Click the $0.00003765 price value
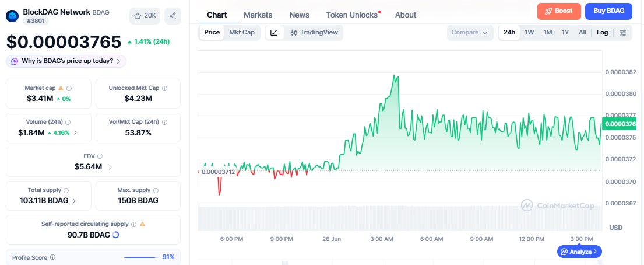644x265 pixels. [64, 42]
